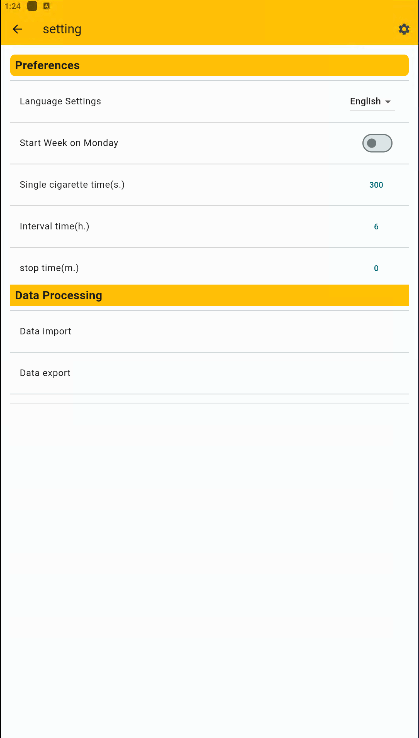The height and width of the screenshot is (738, 419).
Task: Click the dropdown arrow beside English
Action: (x=388, y=102)
